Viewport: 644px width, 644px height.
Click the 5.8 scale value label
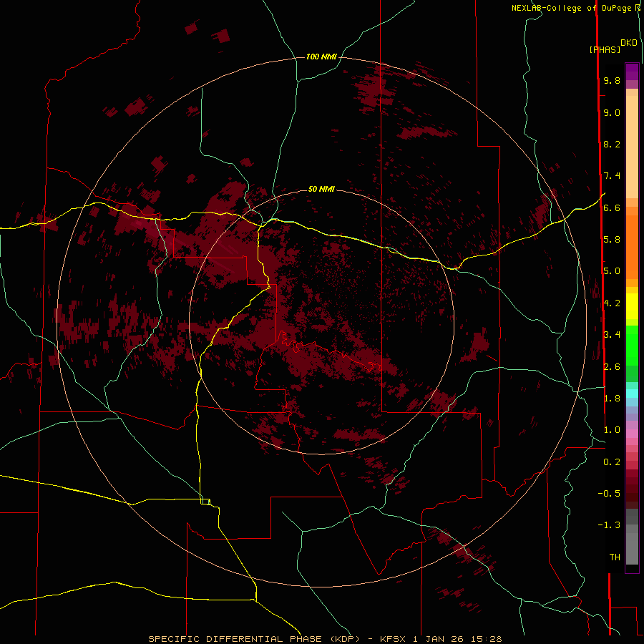tap(612, 240)
